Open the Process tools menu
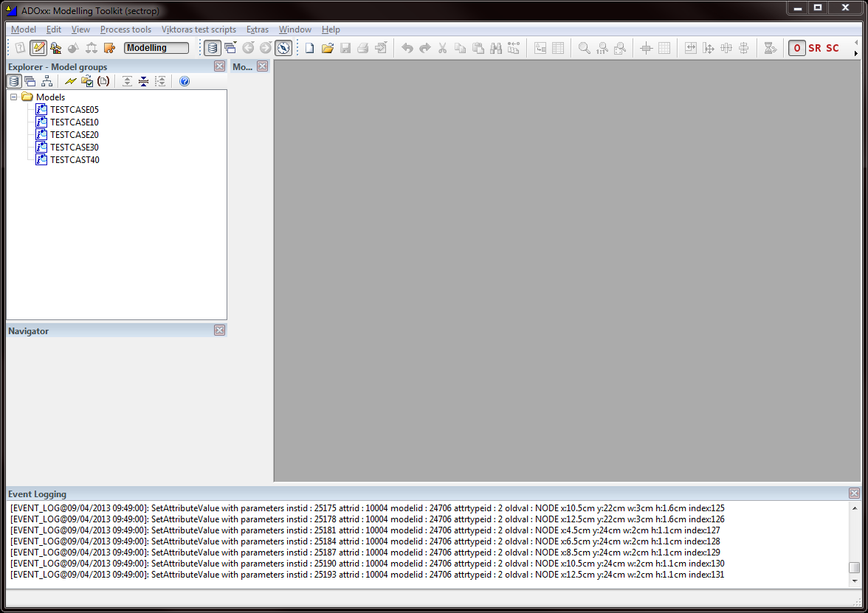 click(x=125, y=30)
